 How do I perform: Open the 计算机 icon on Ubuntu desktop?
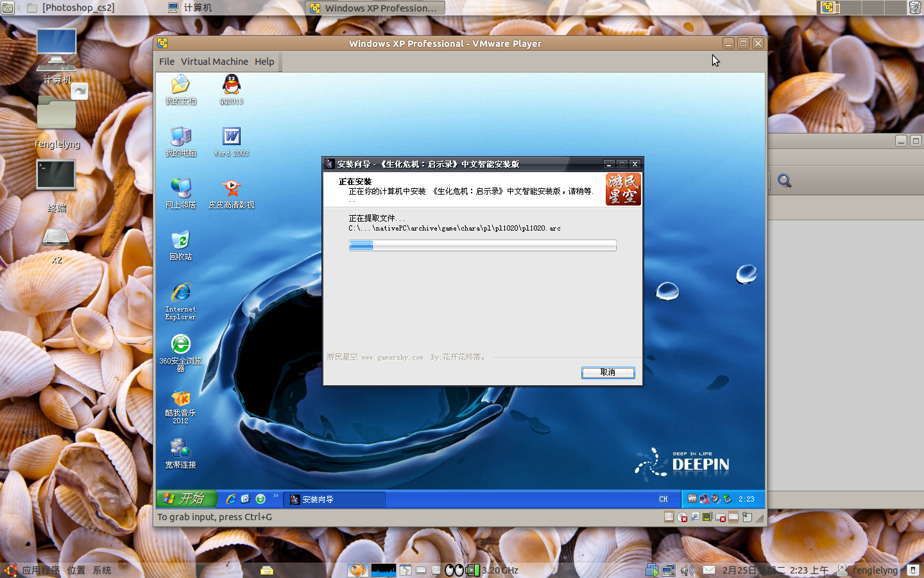tap(56, 57)
